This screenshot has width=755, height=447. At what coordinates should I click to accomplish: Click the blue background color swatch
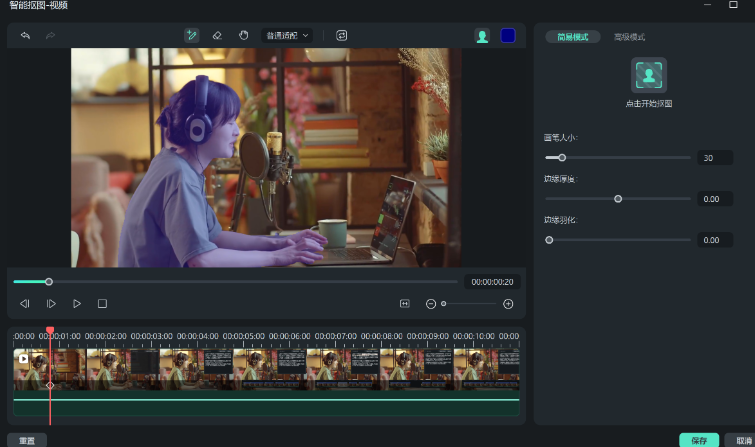(x=508, y=36)
